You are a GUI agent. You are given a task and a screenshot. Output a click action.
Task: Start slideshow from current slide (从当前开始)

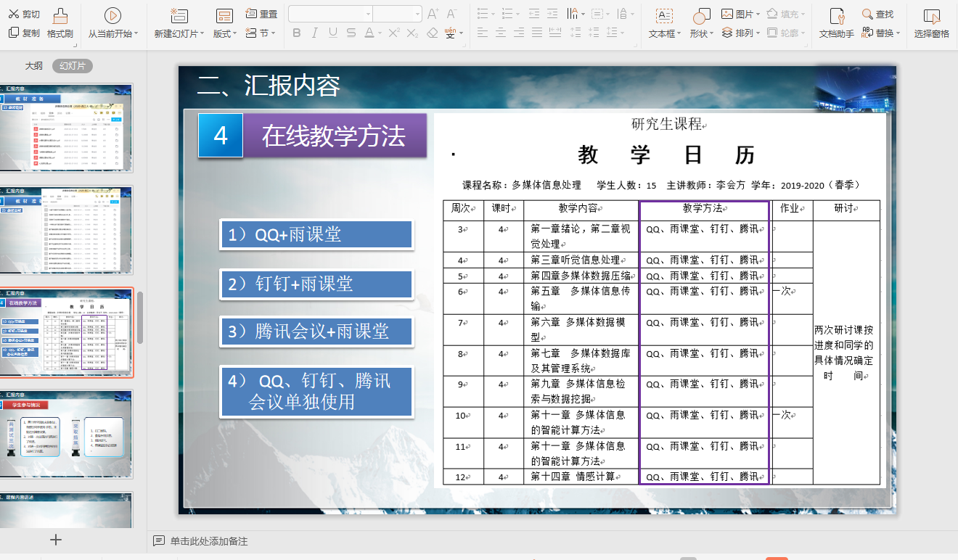click(112, 16)
